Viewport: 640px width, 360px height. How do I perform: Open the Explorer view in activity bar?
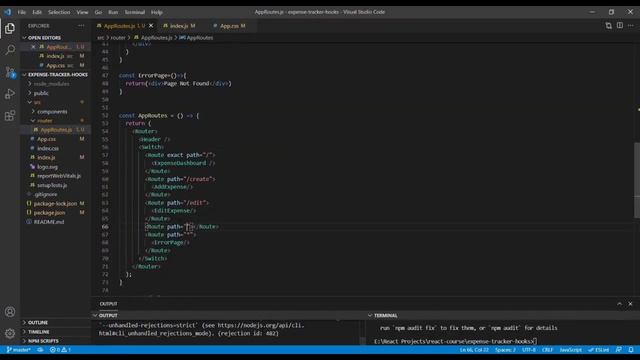10,28
